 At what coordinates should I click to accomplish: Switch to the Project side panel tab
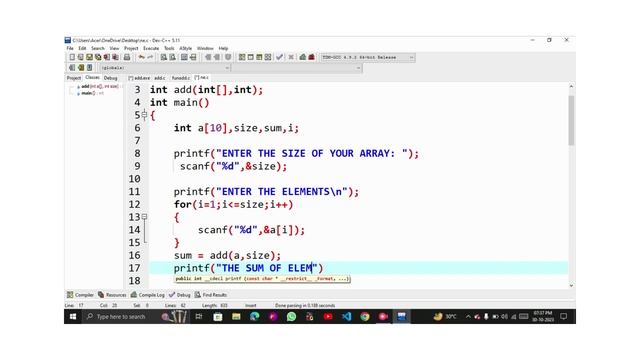[x=74, y=78]
